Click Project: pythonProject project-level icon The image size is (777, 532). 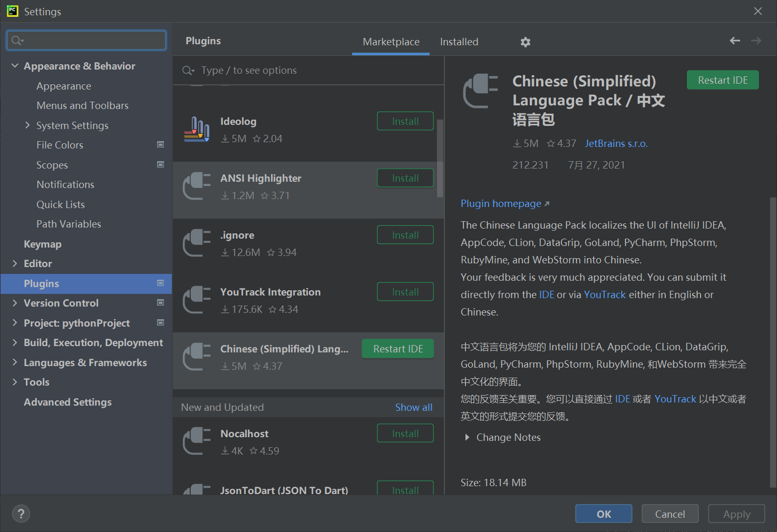161,322
